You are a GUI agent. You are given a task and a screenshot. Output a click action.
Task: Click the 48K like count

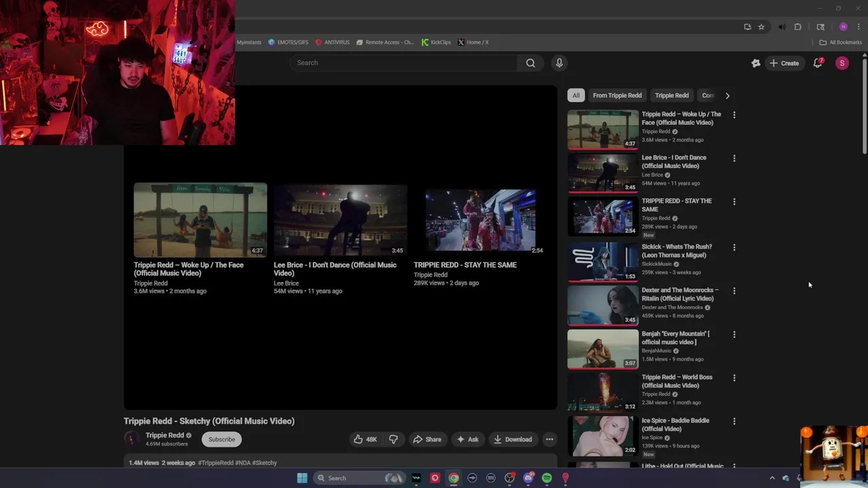[372, 439]
